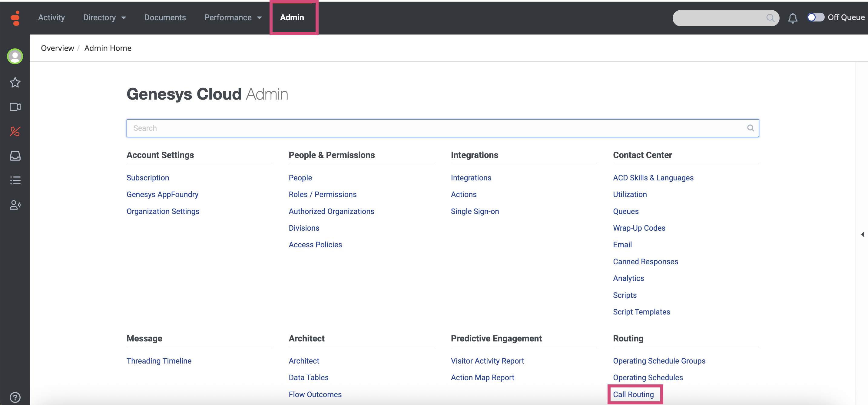Screen dimensions: 868x405
Task: Open the Documents menu item
Action: [x=165, y=18]
